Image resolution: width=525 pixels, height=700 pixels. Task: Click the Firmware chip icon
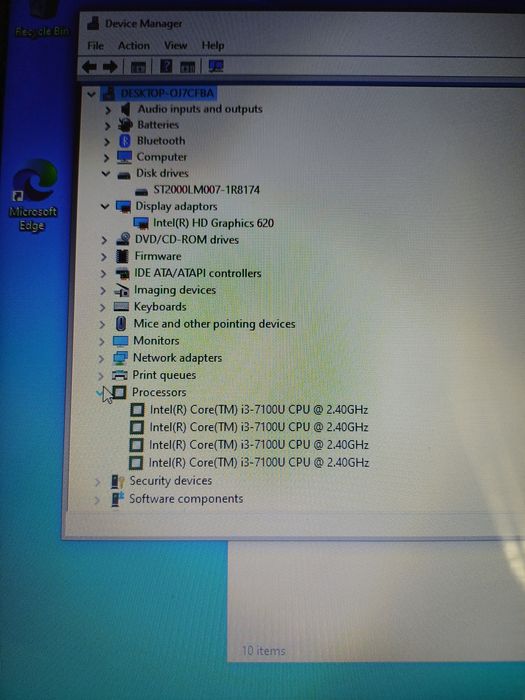pos(122,256)
